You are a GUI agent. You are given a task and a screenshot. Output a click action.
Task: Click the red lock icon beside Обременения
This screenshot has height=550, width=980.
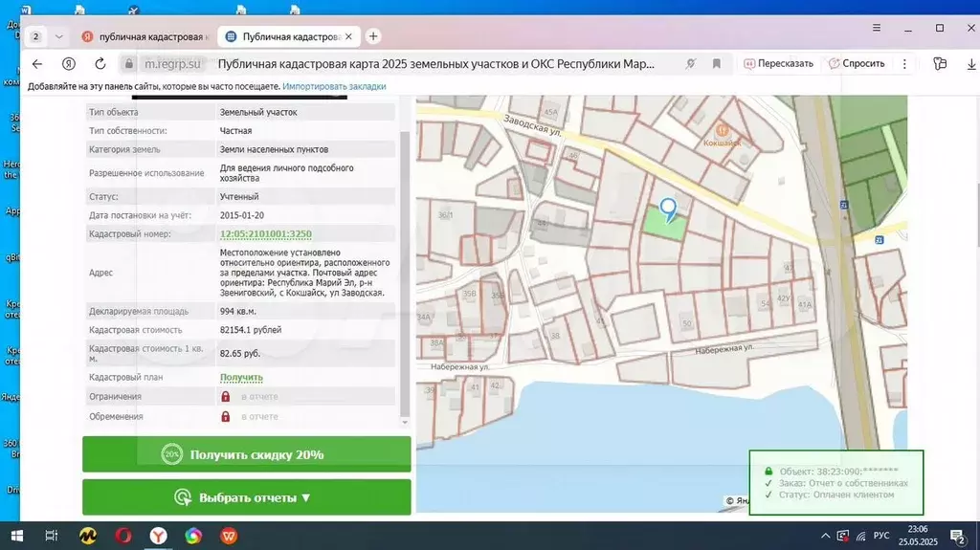coord(226,416)
